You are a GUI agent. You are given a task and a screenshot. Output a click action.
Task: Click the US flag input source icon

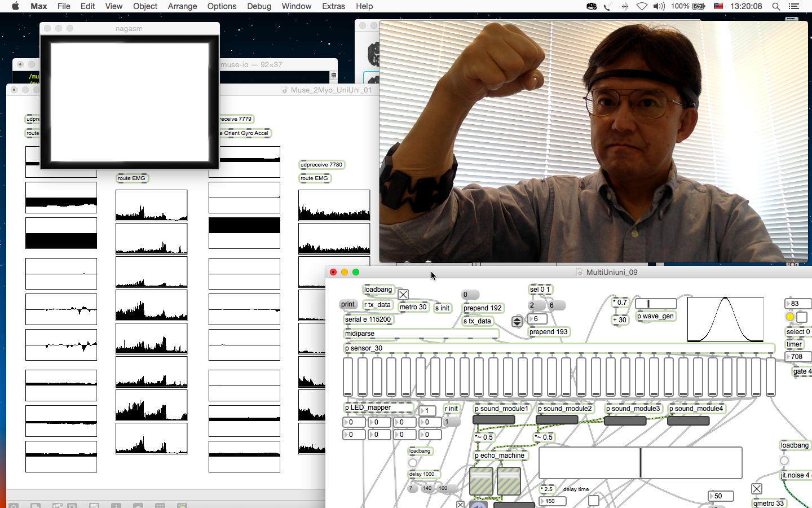click(x=718, y=6)
